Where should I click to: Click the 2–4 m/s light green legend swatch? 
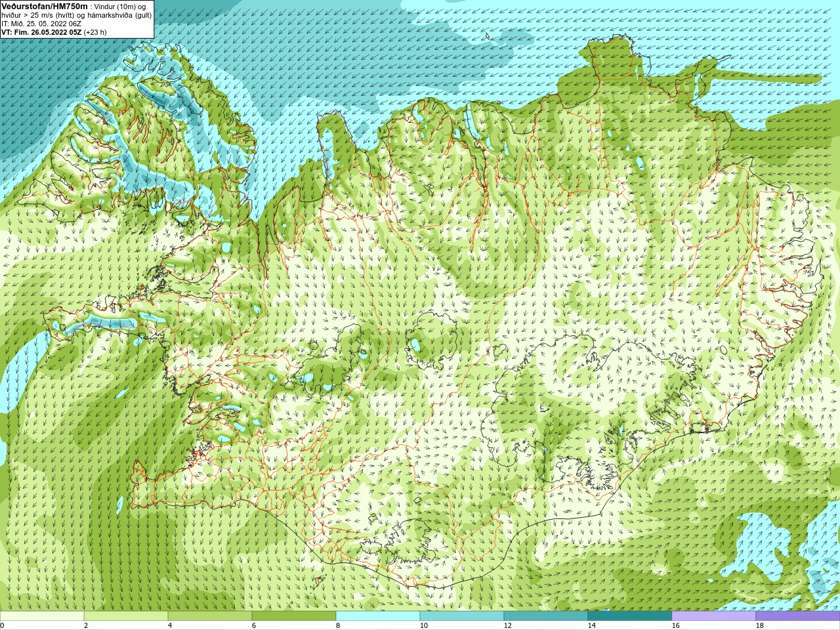126,616
